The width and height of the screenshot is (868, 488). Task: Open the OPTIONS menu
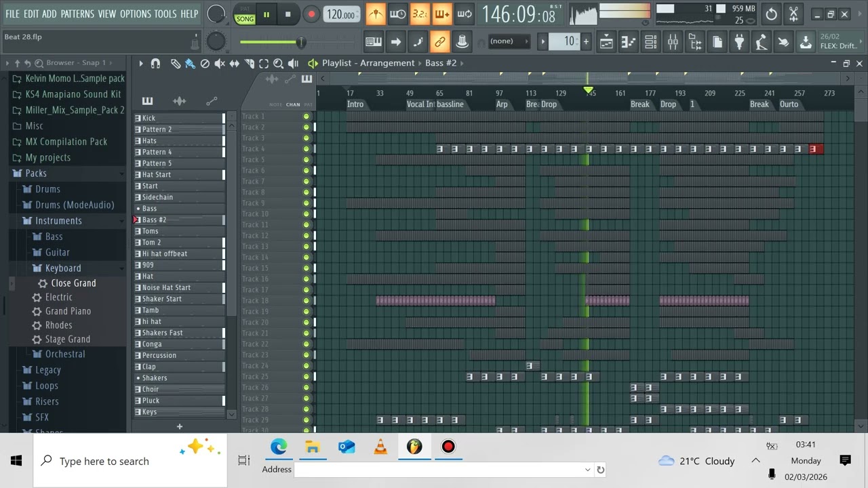[135, 14]
